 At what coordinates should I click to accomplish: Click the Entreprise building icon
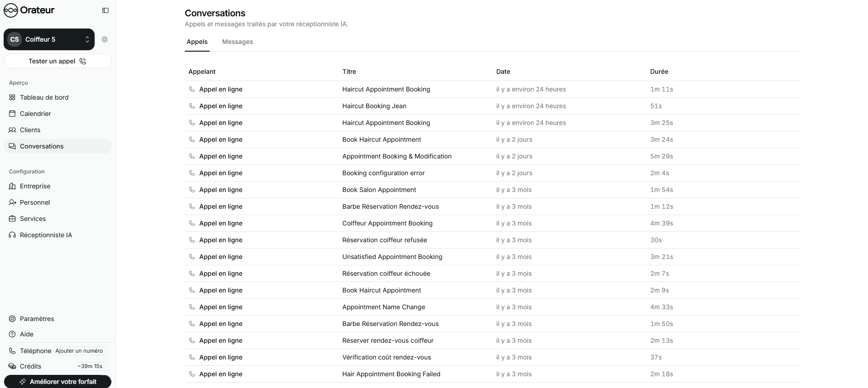tap(12, 186)
